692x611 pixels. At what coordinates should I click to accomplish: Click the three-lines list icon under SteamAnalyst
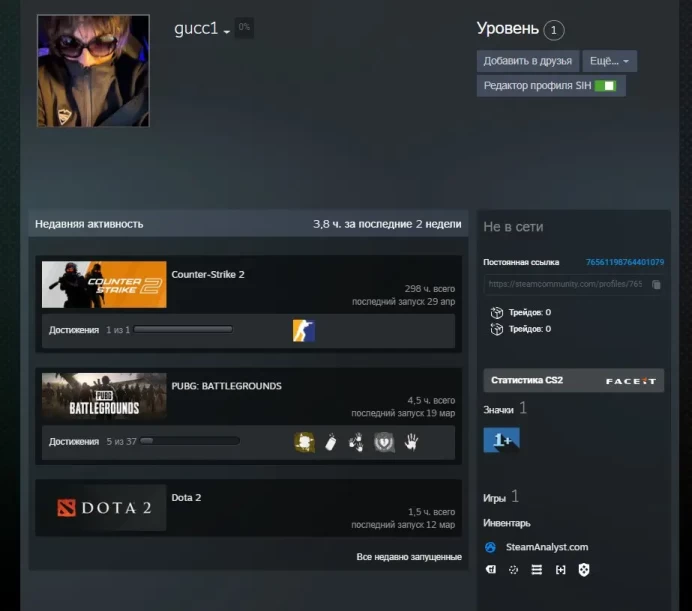tap(537, 570)
